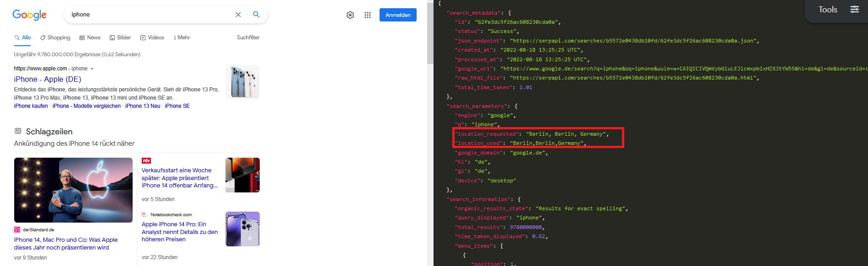This screenshot has height=266, width=868.
Task: Click the "status" value Success
Action: (502, 31)
